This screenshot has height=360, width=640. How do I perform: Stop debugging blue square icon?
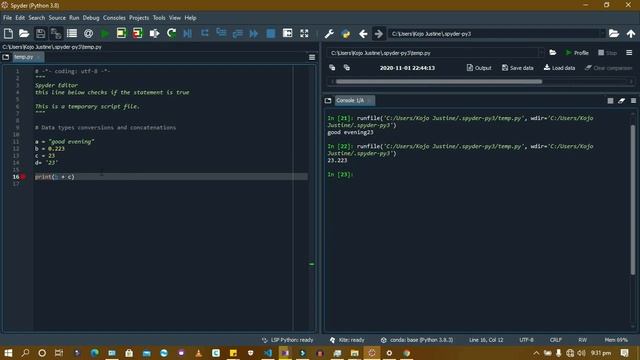click(x=271, y=33)
